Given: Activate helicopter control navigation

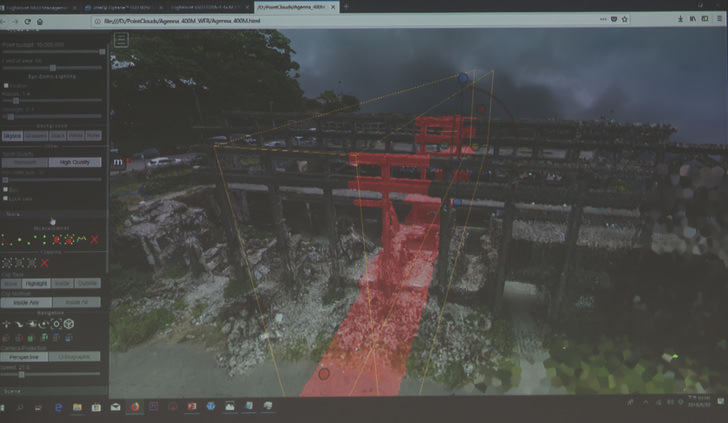Looking at the screenshot, I should click(x=32, y=324).
